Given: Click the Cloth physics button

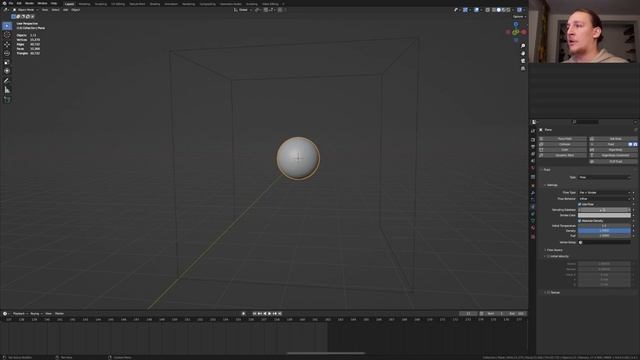Looking at the screenshot, I should point(563,150).
